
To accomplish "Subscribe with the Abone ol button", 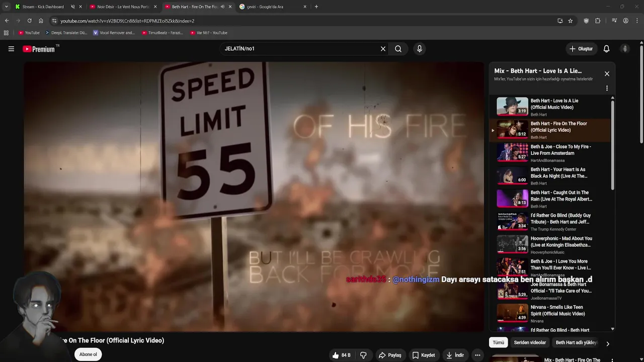I will pyautogui.click(x=88, y=354).
